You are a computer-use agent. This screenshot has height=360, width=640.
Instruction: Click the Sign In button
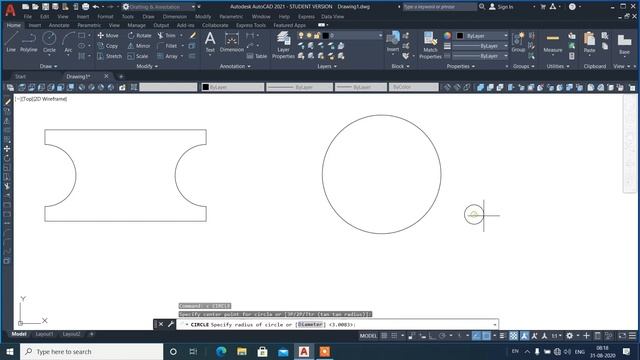501,7
